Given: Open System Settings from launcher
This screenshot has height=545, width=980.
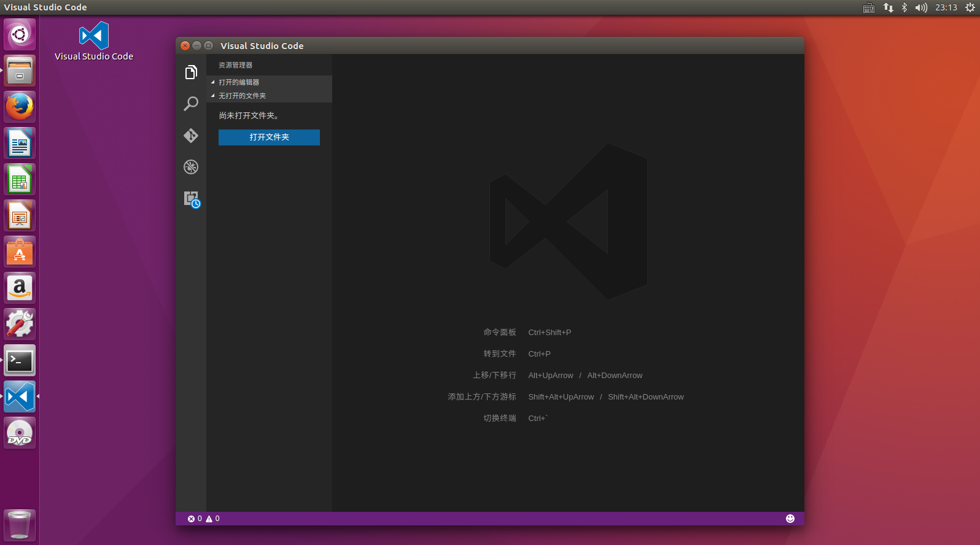Looking at the screenshot, I should pyautogui.click(x=20, y=324).
